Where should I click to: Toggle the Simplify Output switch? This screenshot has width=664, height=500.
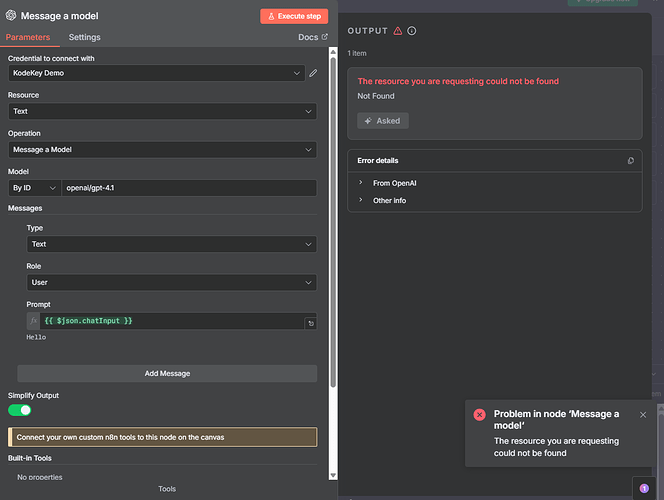click(20, 410)
